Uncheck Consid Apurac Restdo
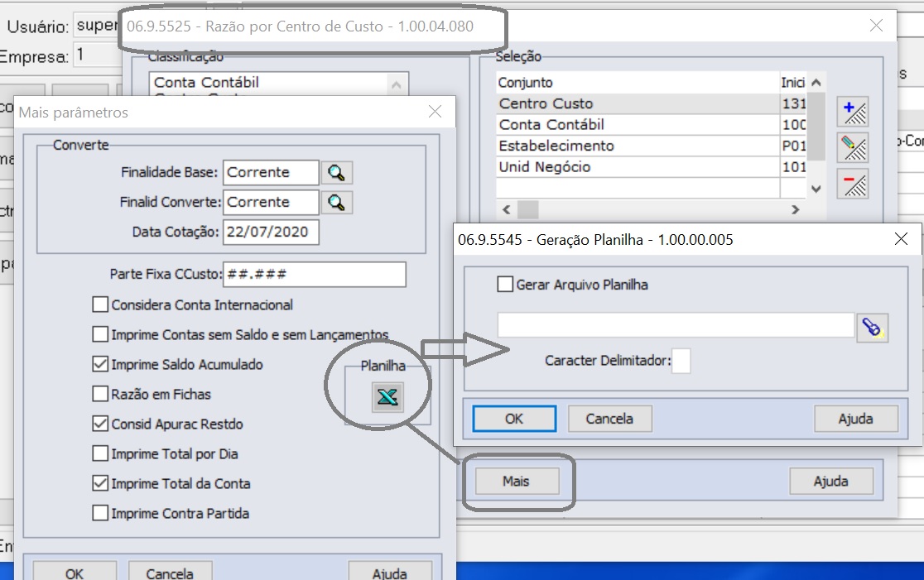 point(100,424)
